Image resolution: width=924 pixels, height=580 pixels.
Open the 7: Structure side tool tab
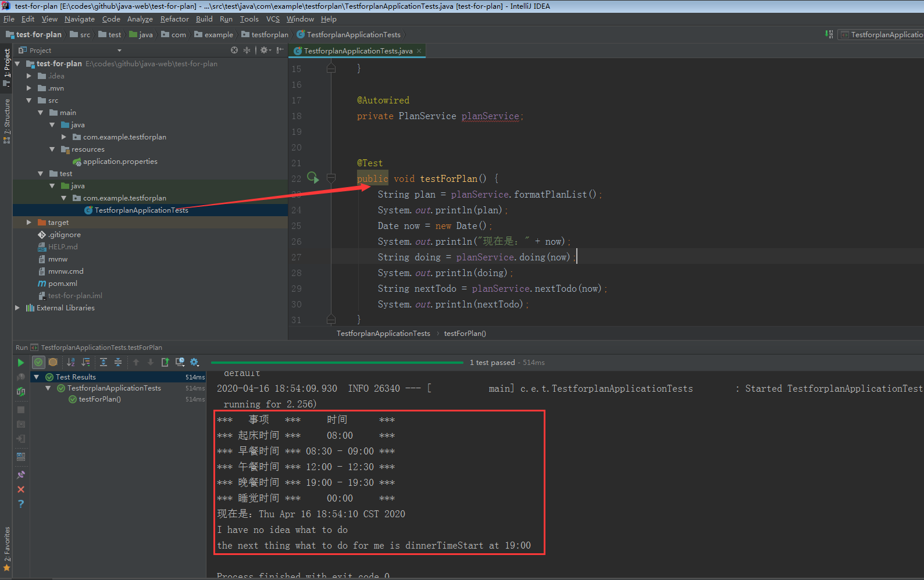click(x=6, y=120)
